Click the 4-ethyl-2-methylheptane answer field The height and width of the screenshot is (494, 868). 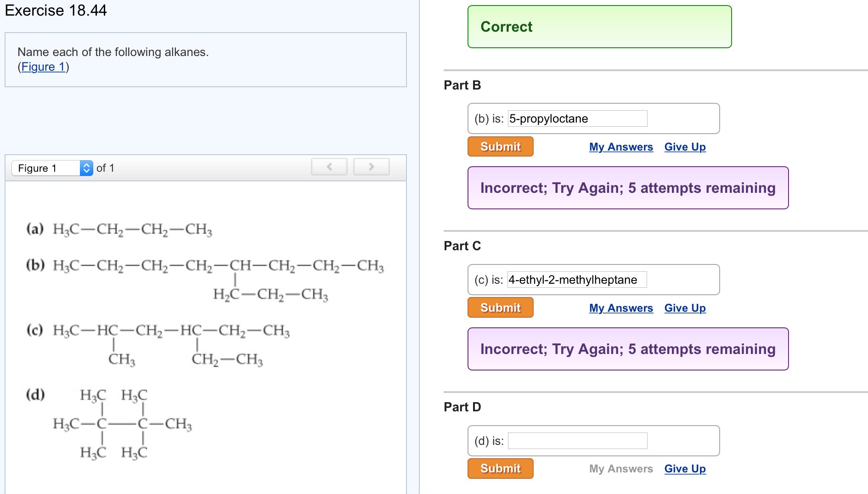(x=577, y=279)
